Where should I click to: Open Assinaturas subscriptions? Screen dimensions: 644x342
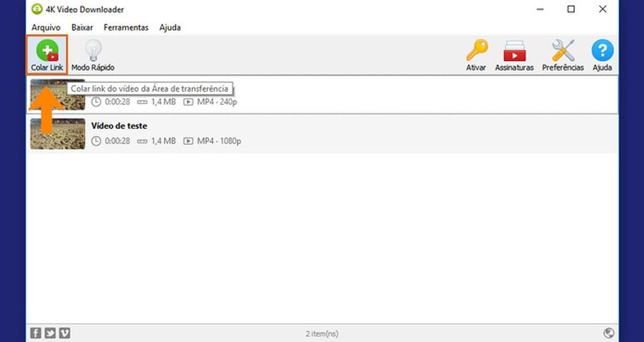pos(514,55)
